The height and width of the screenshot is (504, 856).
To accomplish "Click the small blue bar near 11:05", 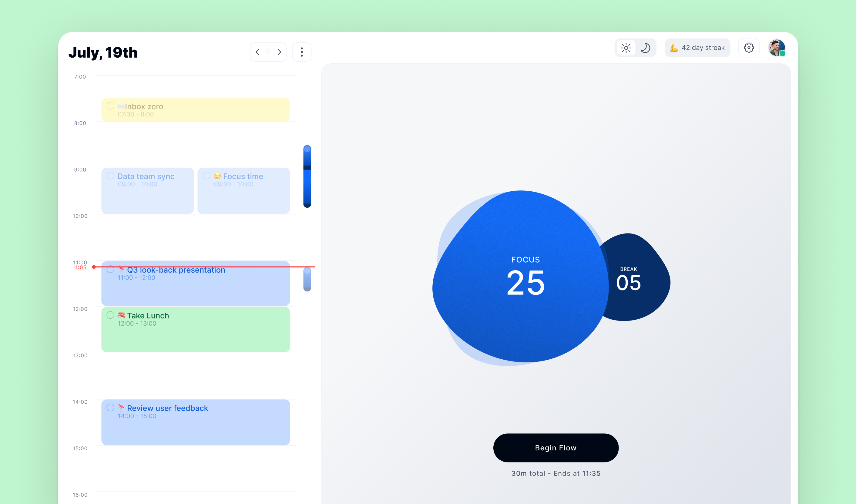I will (x=307, y=280).
